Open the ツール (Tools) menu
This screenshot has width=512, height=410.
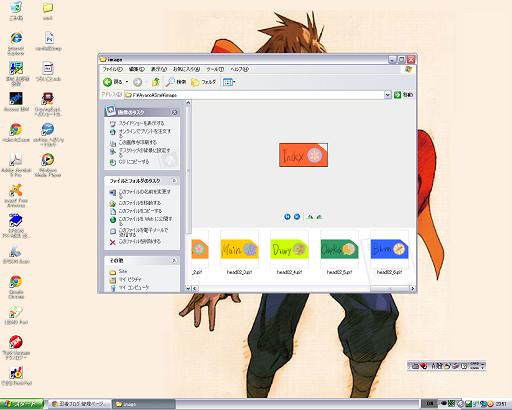tap(215, 69)
